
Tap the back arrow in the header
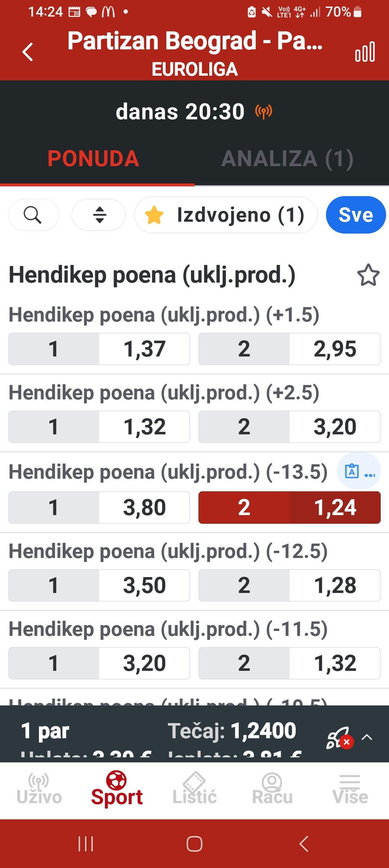pyautogui.click(x=28, y=52)
